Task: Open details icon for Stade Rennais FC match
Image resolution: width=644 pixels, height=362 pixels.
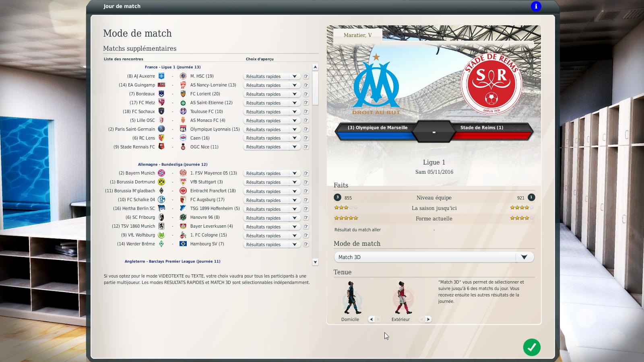Action: 306,147
